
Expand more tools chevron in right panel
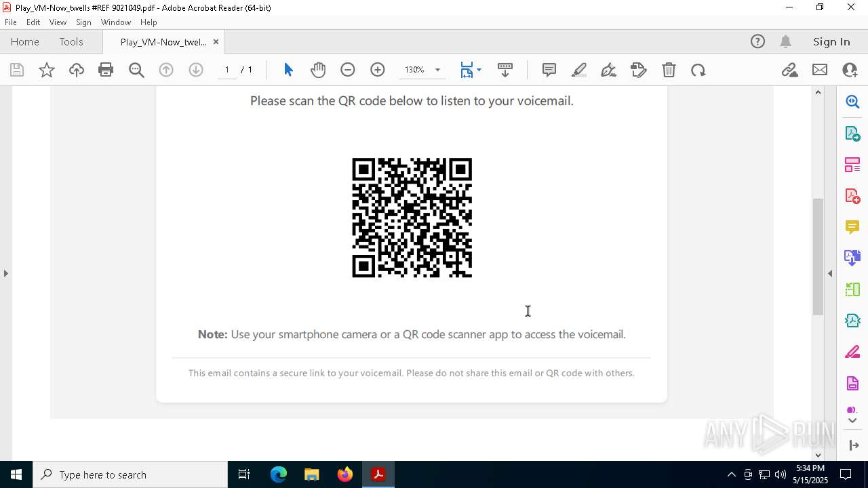coord(852,421)
